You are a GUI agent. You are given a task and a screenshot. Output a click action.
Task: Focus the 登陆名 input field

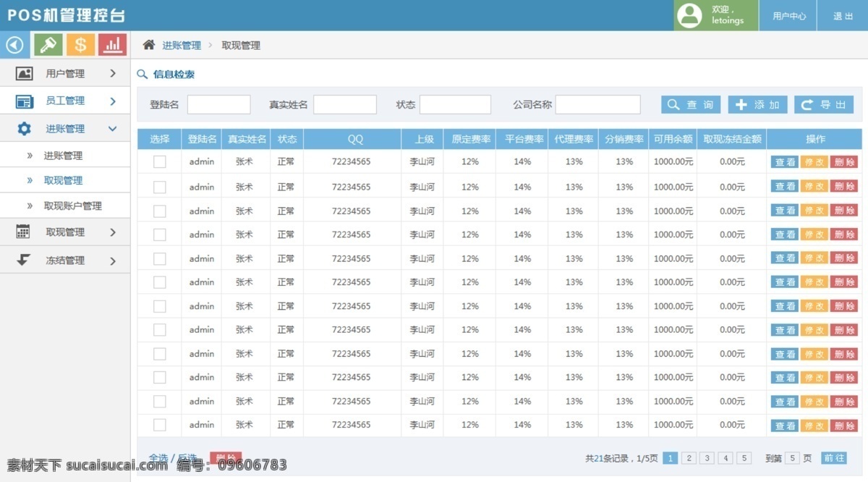coord(219,105)
